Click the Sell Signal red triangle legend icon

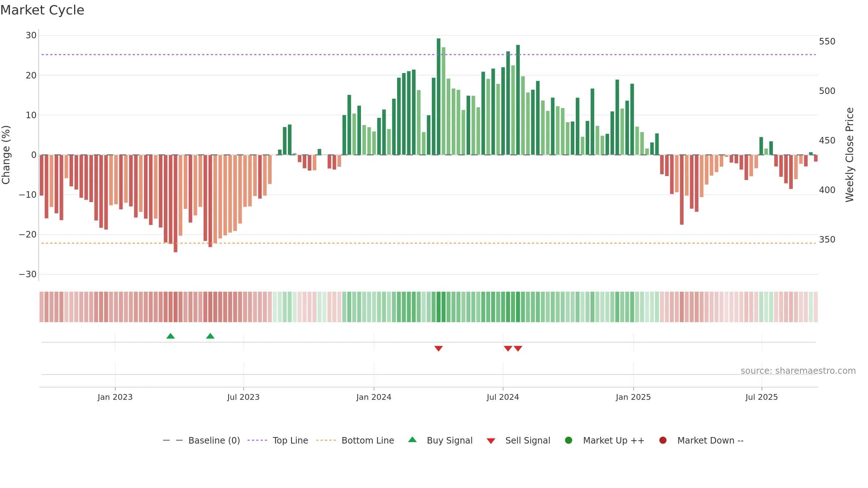click(x=491, y=441)
